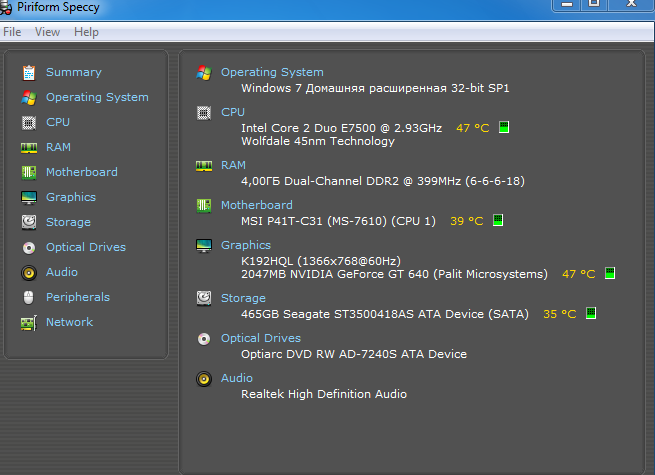Click the Graphics monitor icon in sidebar
The image size is (655, 475).
coord(29,198)
